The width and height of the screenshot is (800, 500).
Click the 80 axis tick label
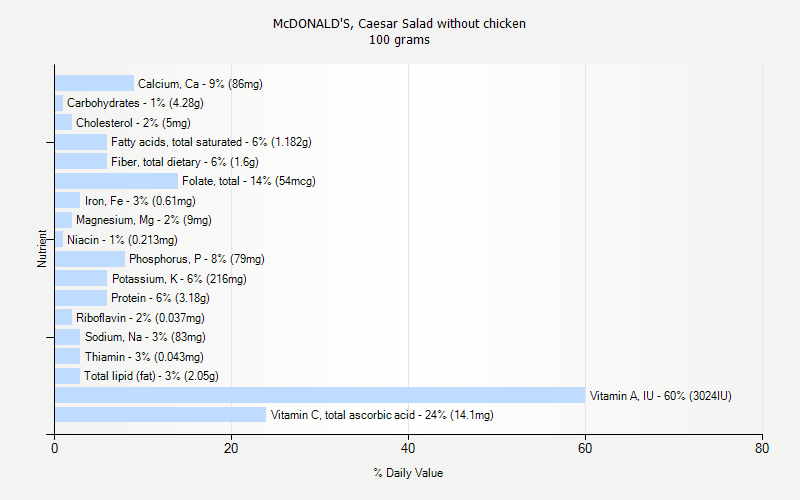pos(762,449)
